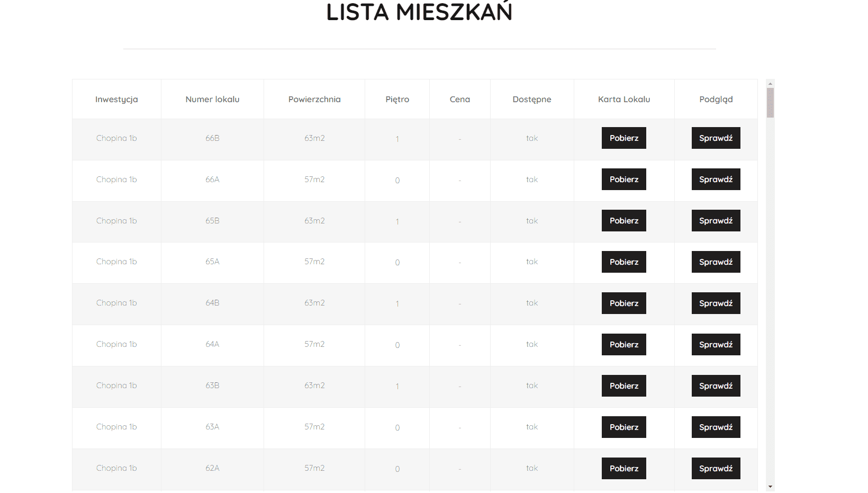Screen dimensions: 868x493
Task: Click Sprawdź button for apartment 66B
Action: pyautogui.click(x=716, y=138)
